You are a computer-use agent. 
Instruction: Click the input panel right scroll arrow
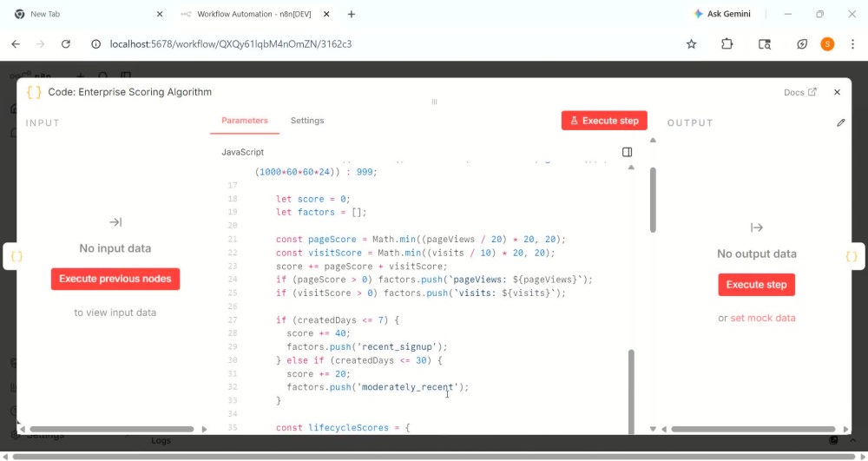pos(204,429)
